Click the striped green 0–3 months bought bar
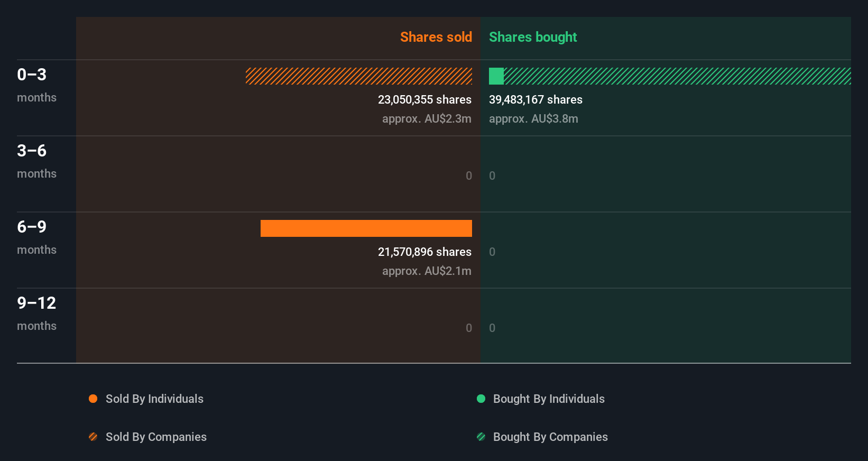 tap(677, 76)
